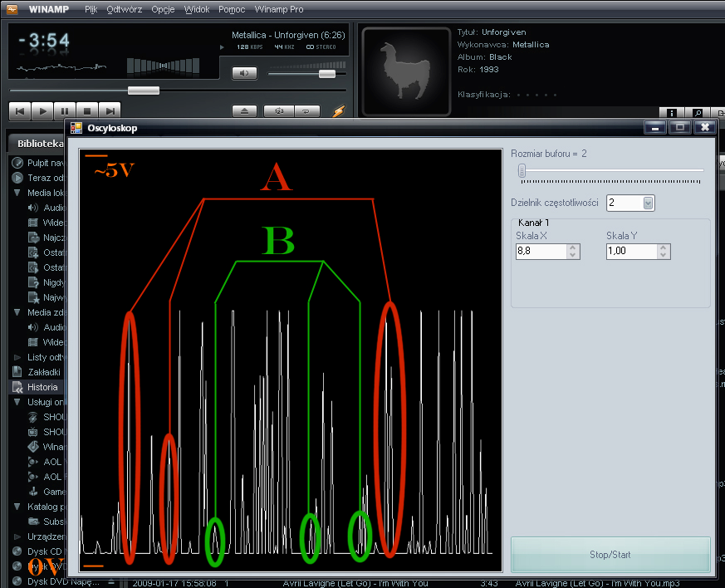Screen dimensions: 725x588
Task: Open the Dzielnik częstotliwości dropdown
Action: pyautogui.click(x=649, y=203)
